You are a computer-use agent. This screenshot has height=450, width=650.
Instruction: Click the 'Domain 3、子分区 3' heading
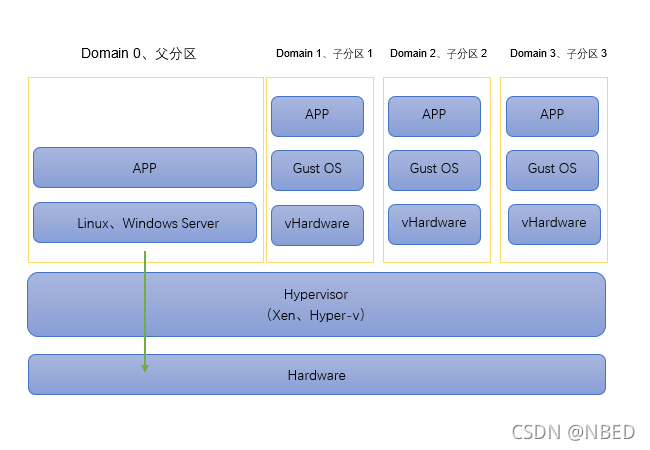tap(558, 53)
